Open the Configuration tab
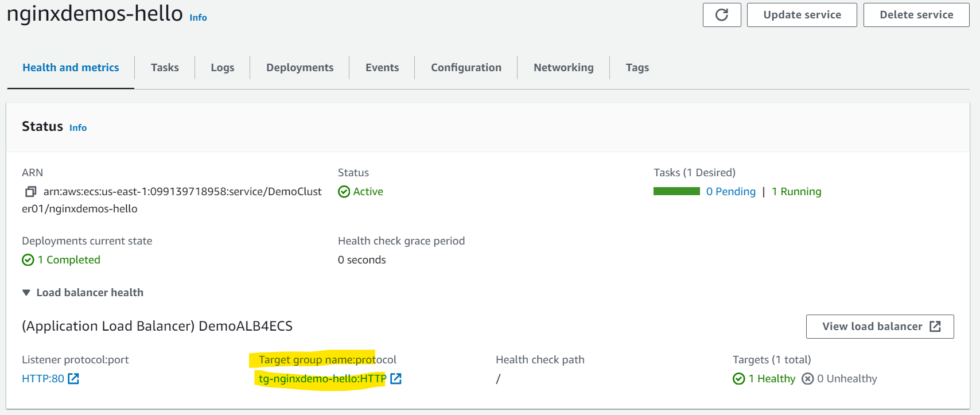This screenshot has width=980, height=415. (466, 68)
